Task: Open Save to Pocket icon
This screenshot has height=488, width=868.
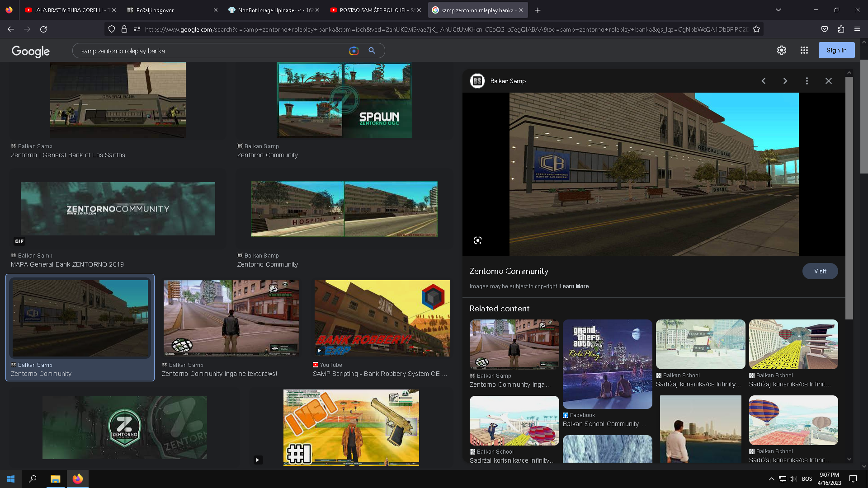Action: click(825, 29)
